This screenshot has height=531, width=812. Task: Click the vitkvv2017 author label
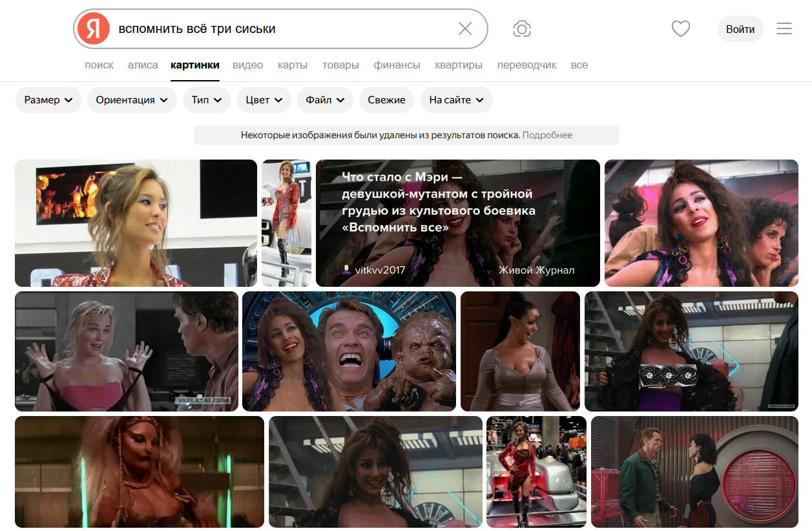(380, 270)
